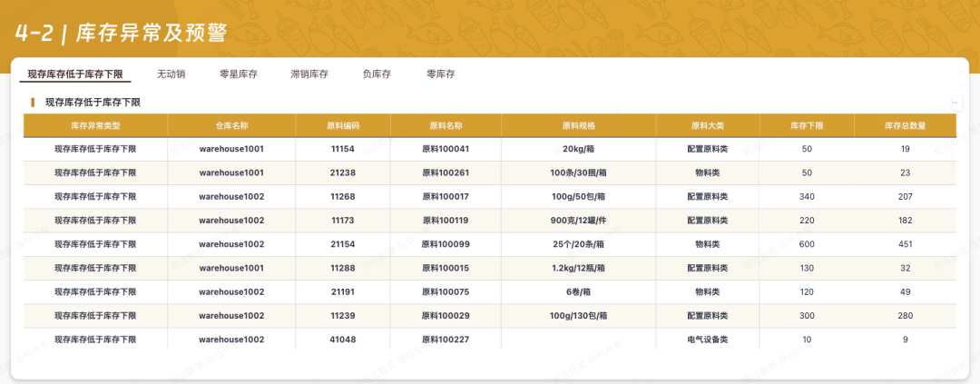Select material code 11288 cell
Image resolution: width=980 pixels, height=384 pixels.
(343, 268)
